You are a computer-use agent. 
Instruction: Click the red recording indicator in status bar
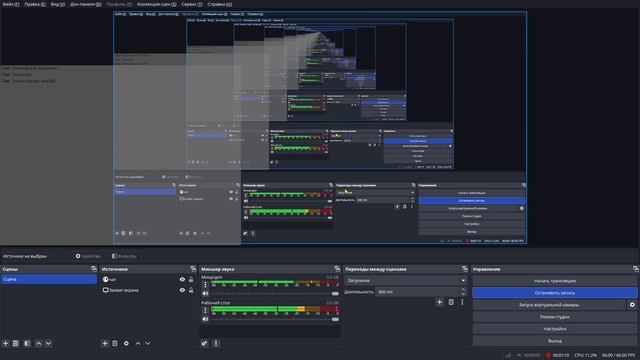[x=548, y=355]
